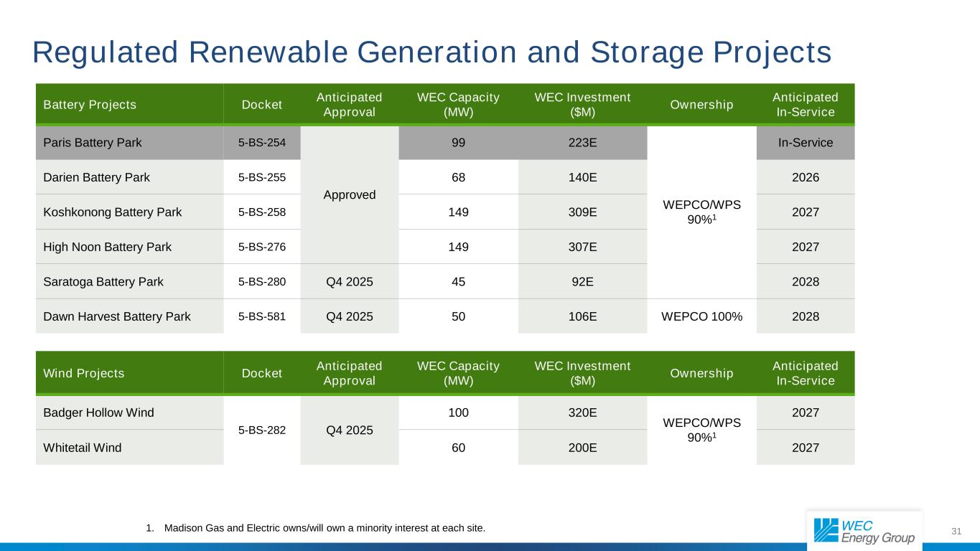Screen dimensions: 980x551
Task: Select docket 5-BS-254 cell
Action: pyautogui.click(x=261, y=142)
